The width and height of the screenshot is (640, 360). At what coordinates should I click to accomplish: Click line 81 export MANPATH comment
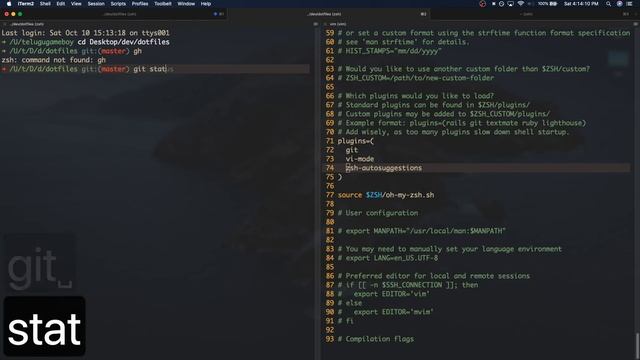click(x=422, y=231)
